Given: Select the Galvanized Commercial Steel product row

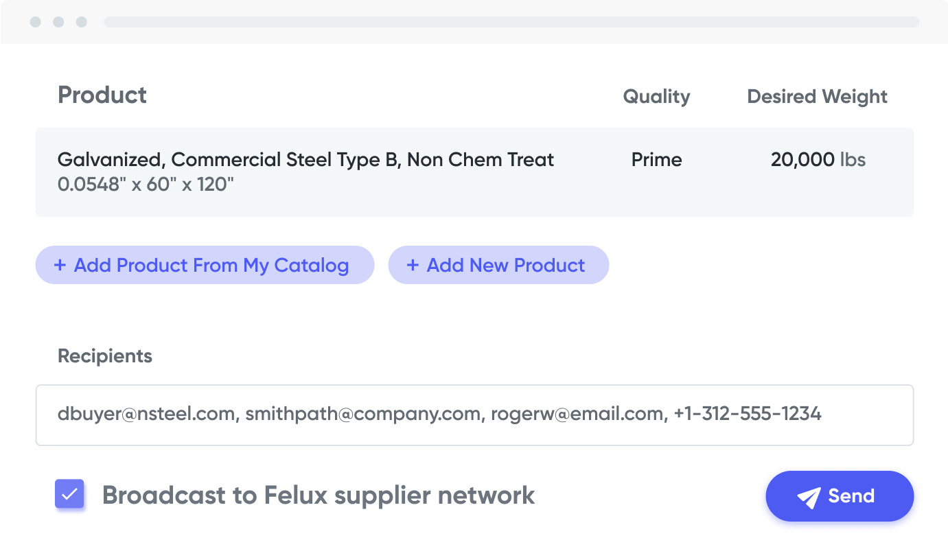Looking at the screenshot, I should pos(474,172).
